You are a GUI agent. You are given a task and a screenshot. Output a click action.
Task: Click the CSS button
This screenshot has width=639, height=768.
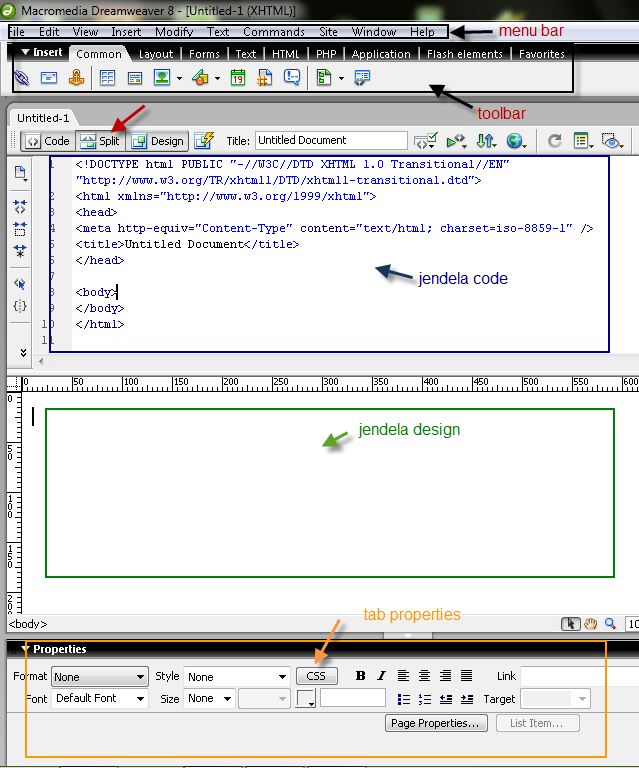pos(316,676)
